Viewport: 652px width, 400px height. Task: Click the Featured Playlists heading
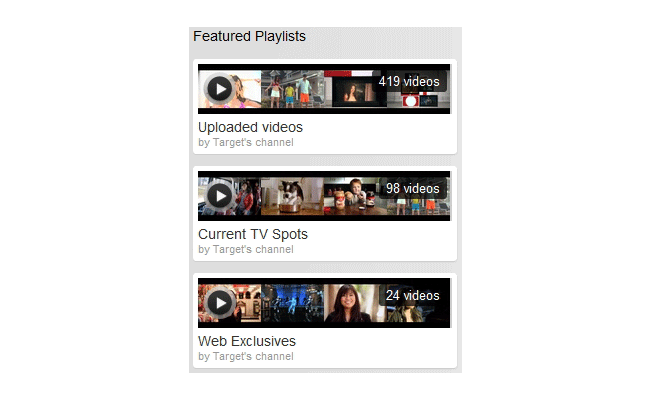[x=249, y=36]
